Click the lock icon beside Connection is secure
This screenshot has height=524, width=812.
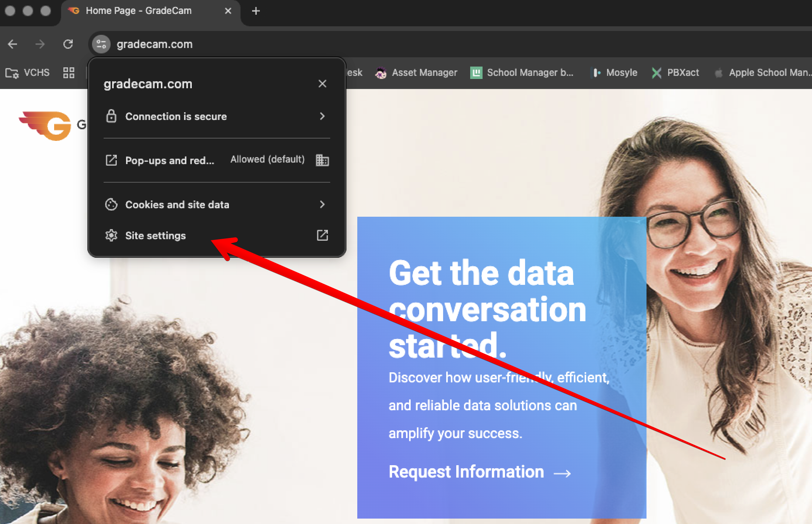(111, 116)
